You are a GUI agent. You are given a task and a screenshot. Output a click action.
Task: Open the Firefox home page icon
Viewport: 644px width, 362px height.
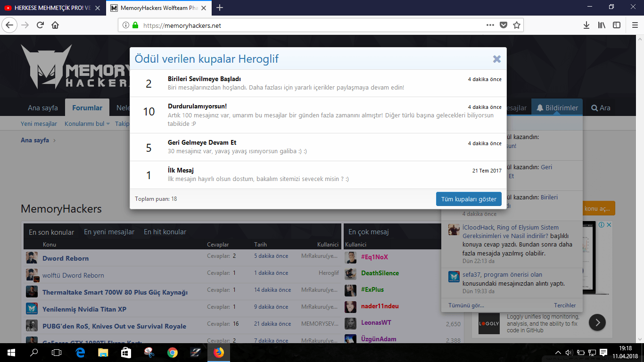pos(55,25)
